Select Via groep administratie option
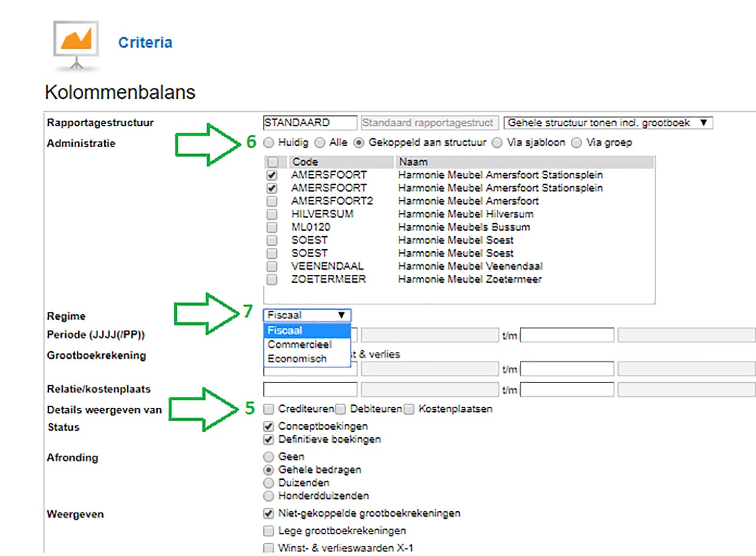756x556 pixels. [x=576, y=143]
